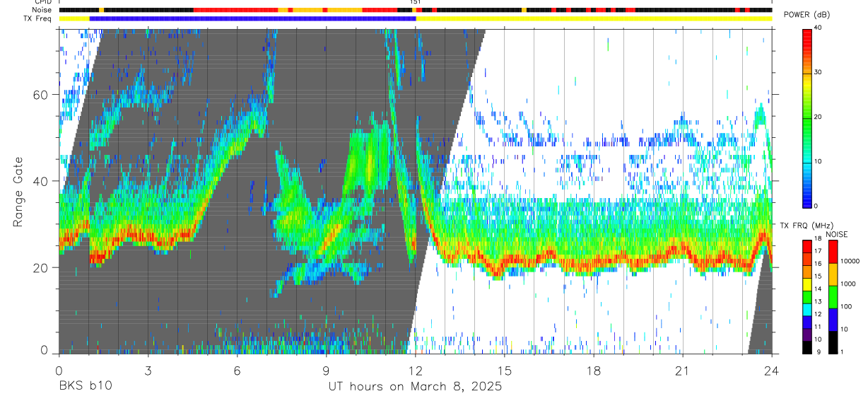868x401 pixels.
Task: Select the 40 tick label on POWER scale
Action: (818, 28)
